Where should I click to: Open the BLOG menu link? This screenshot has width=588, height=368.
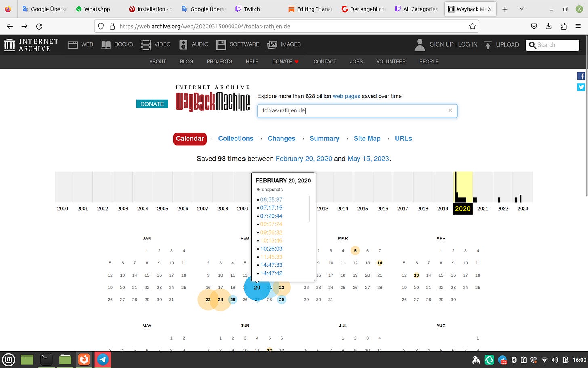(186, 61)
